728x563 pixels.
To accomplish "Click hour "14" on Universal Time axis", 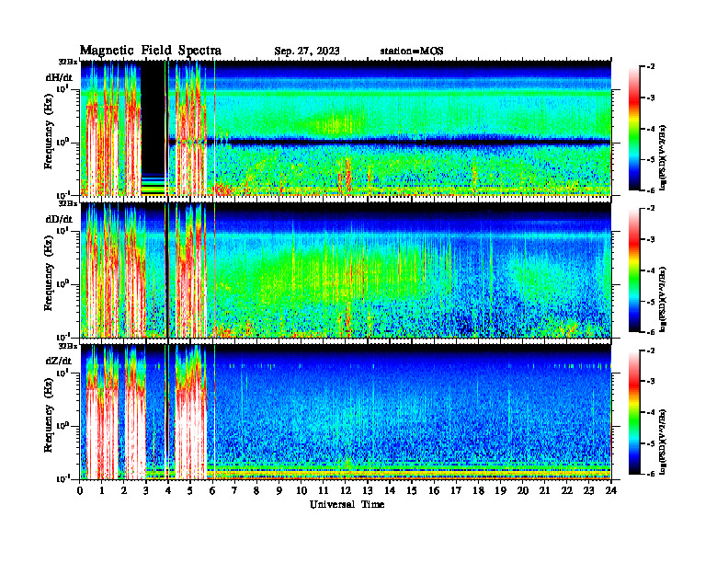I will [x=390, y=491].
